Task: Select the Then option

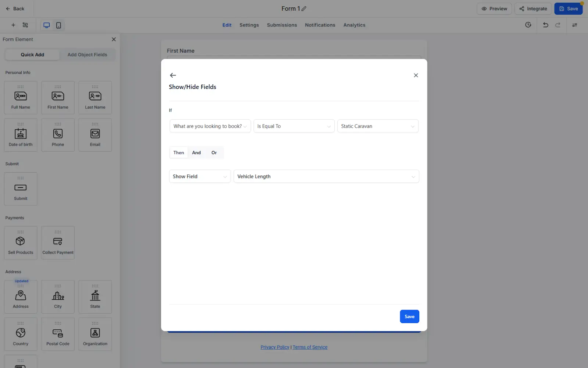Action: coord(179,153)
